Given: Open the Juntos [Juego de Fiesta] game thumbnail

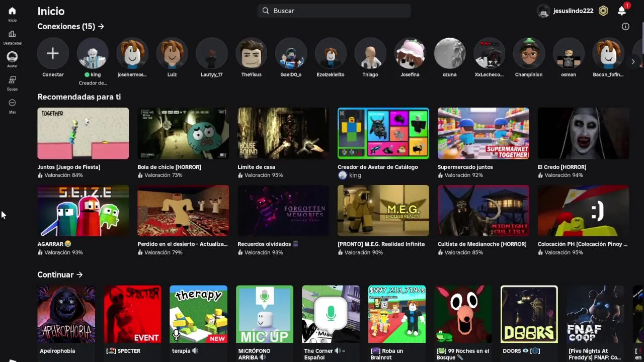Looking at the screenshot, I should click(83, 133).
